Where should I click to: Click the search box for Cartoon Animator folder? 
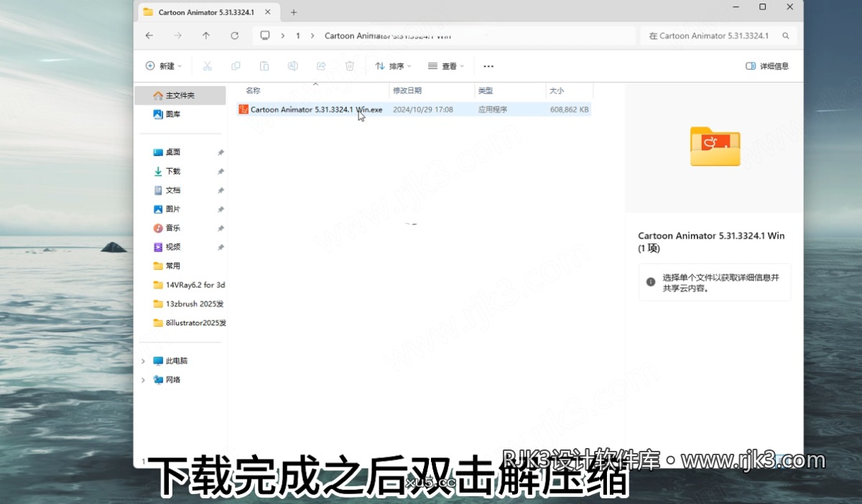718,35
